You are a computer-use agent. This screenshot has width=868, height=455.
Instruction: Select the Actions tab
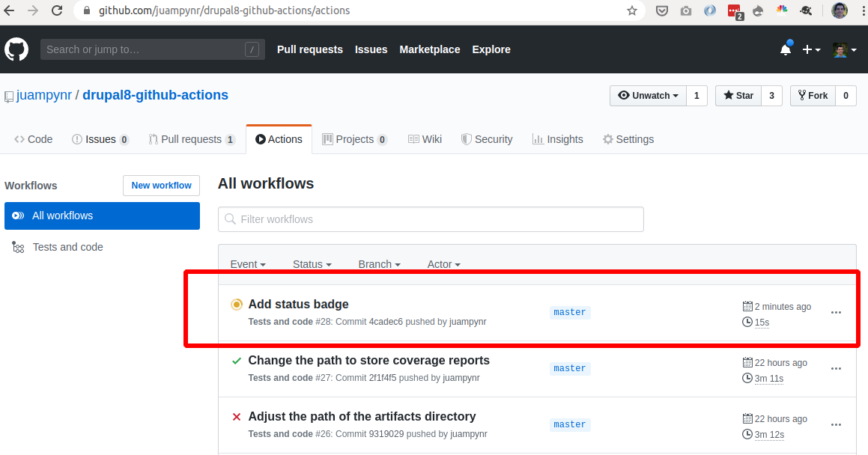(x=279, y=139)
